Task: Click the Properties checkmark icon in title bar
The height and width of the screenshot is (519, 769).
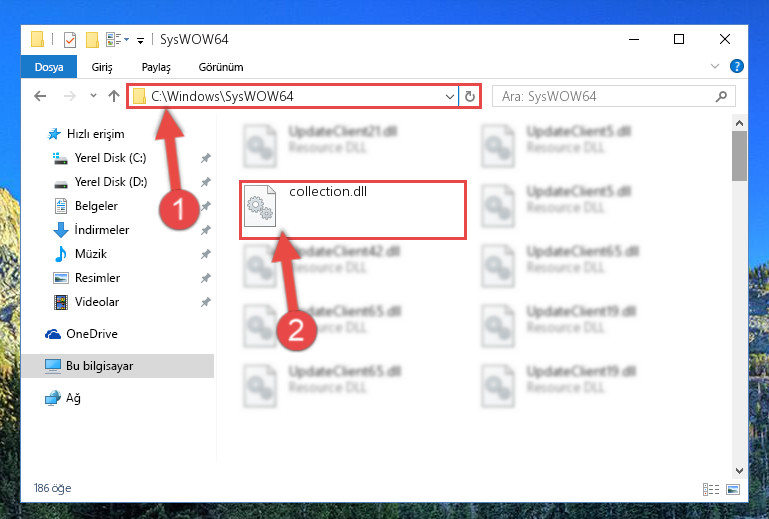Action: pos(70,40)
